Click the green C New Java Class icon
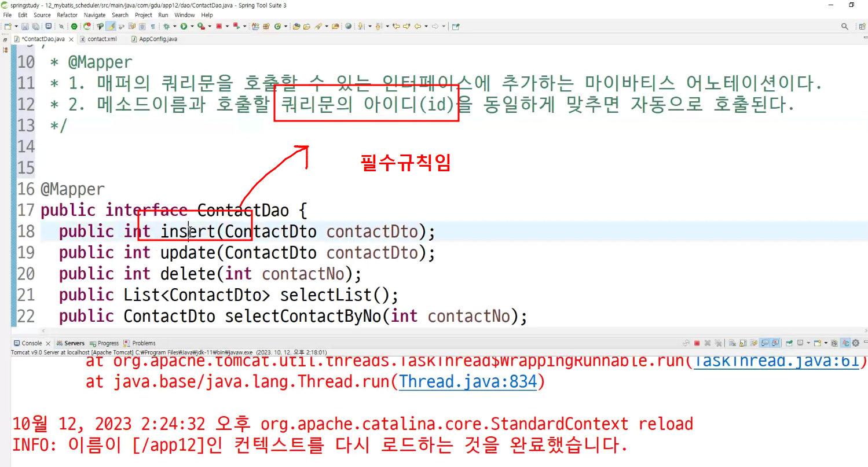This screenshot has height=467, width=868. [x=277, y=26]
